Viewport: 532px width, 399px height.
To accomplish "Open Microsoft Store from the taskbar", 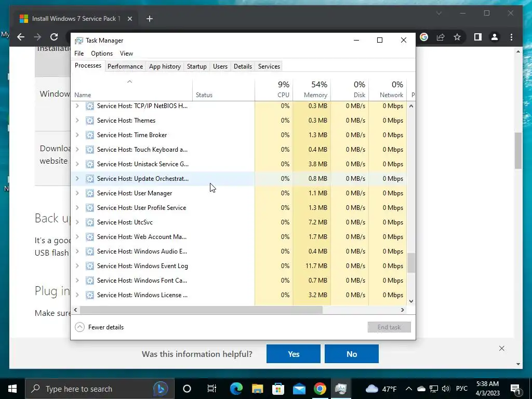I will [x=278, y=389].
